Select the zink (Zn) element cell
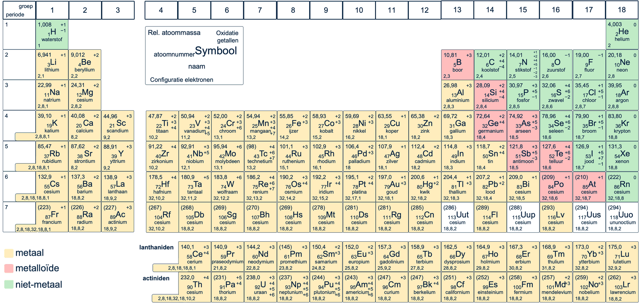This screenshot has width=644, height=305. pos(425,126)
